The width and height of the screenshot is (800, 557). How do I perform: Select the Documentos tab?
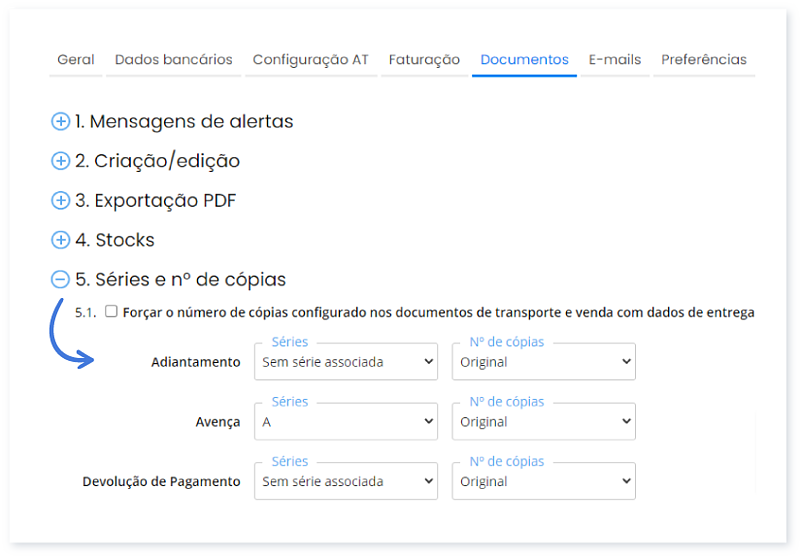pyautogui.click(x=524, y=60)
